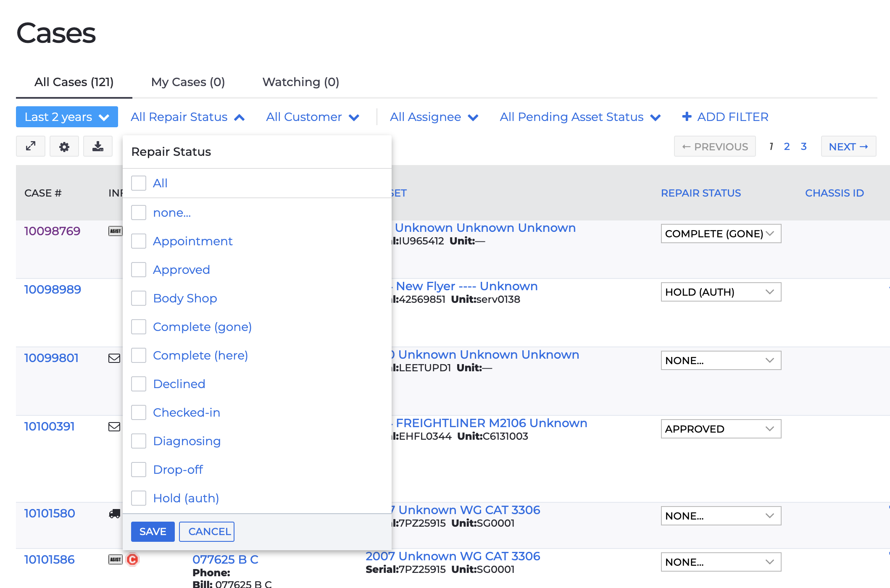Click the ASIST icon for case 10098769
Viewport: 890px width, 588px height.
(x=115, y=231)
